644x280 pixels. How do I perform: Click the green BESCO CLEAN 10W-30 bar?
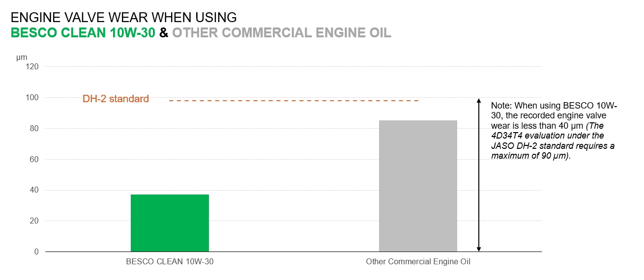click(x=170, y=223)
